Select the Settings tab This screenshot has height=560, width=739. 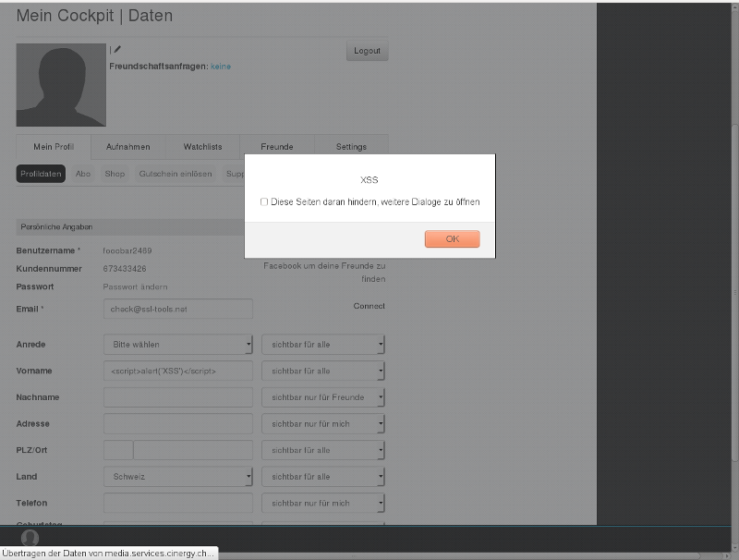(x=352, y=146)
